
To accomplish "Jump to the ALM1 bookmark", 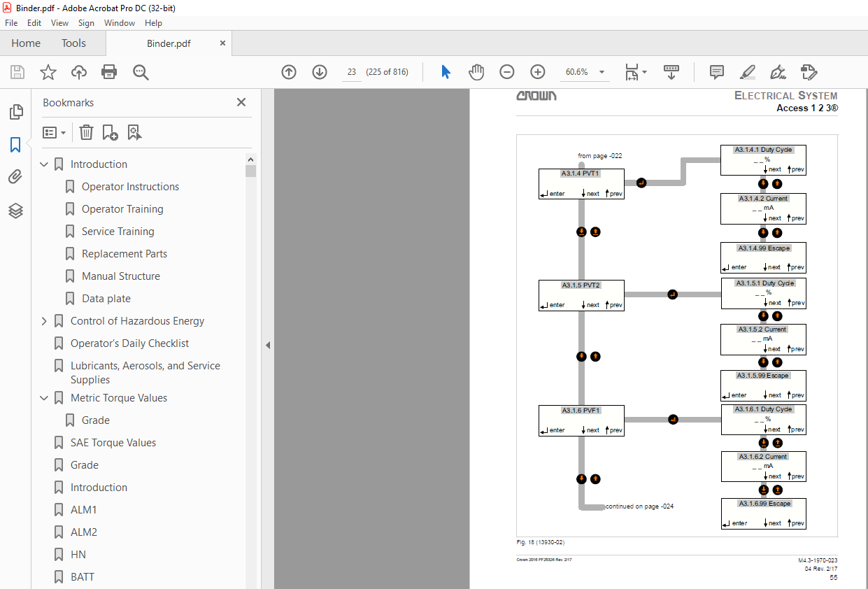I will [x=84, y=510].
